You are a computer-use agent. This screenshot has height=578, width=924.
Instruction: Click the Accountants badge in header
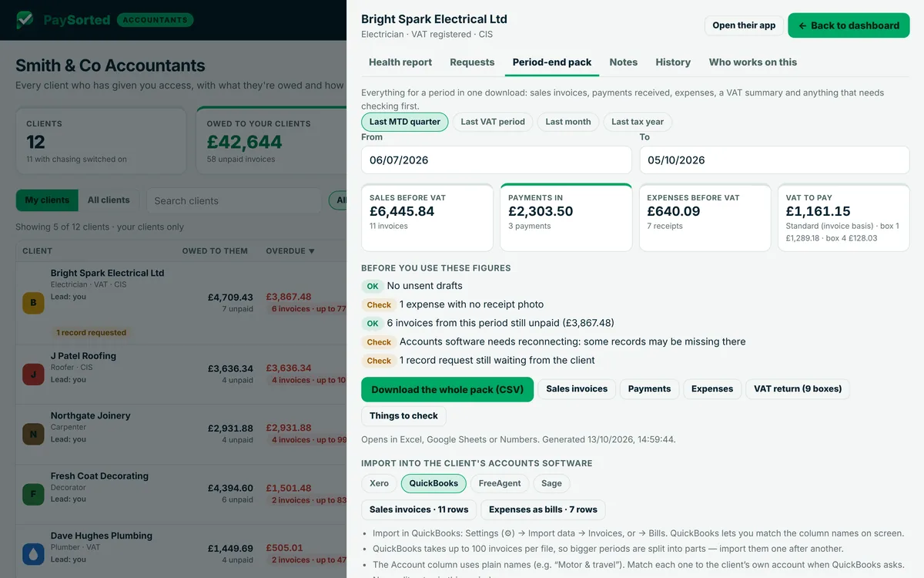[x=155, y=20]
